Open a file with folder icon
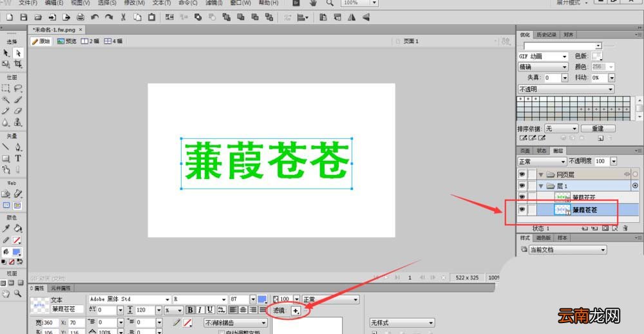 pyautogui.click(x=38, y=17)
